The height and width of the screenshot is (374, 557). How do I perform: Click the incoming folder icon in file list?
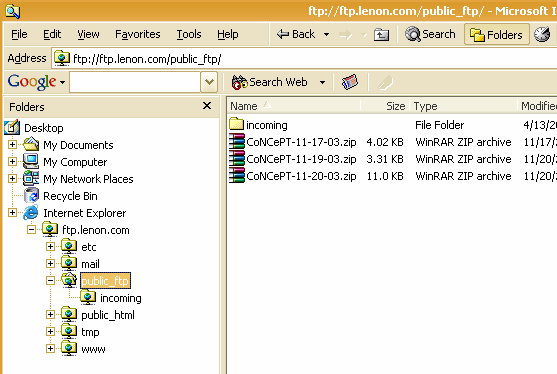(236, 124)
